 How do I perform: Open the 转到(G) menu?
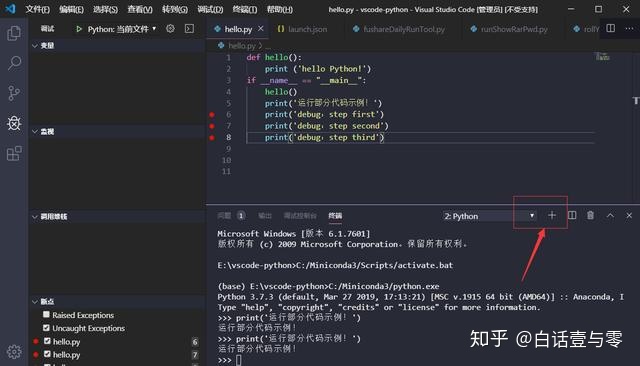175,9
